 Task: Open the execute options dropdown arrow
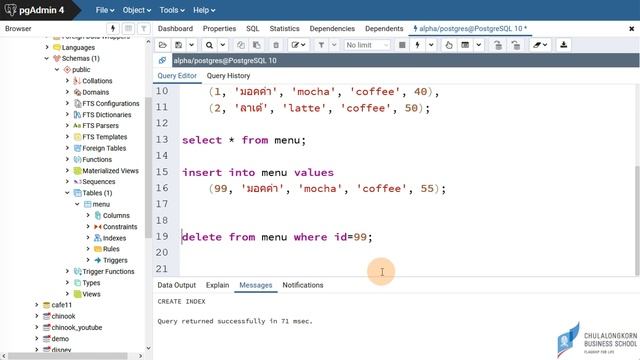click(431, 45)
